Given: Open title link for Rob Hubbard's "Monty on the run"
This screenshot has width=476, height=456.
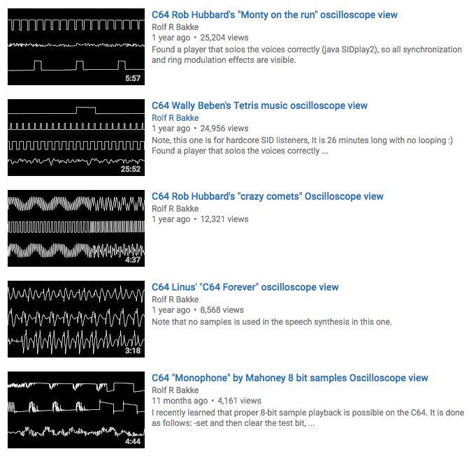Looking at the screenshot, I should [x=274, y=15].
